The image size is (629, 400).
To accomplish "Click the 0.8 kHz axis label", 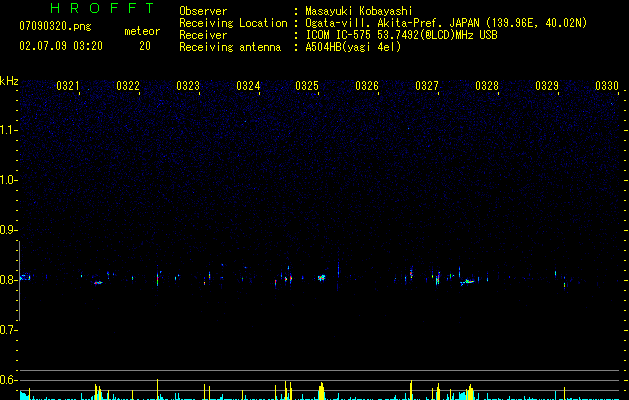I will coord(8,280).
